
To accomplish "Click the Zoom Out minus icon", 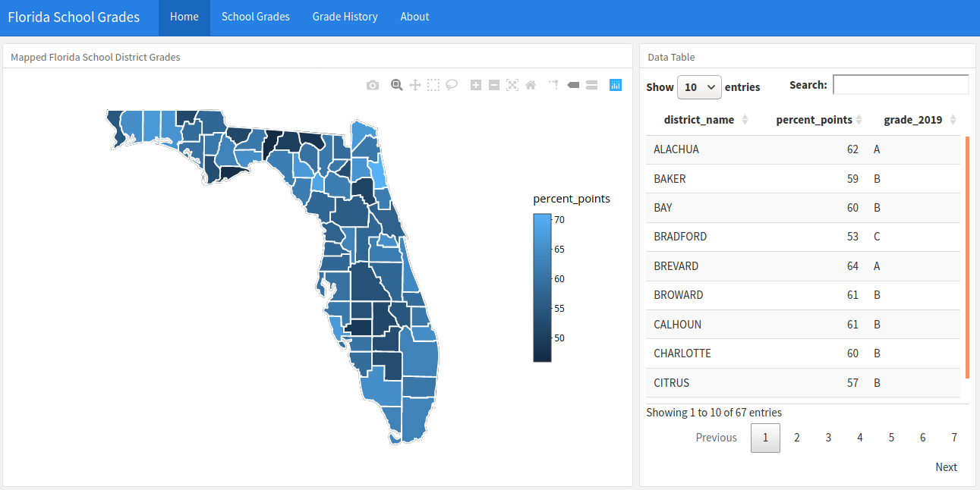I will point(494,85).
